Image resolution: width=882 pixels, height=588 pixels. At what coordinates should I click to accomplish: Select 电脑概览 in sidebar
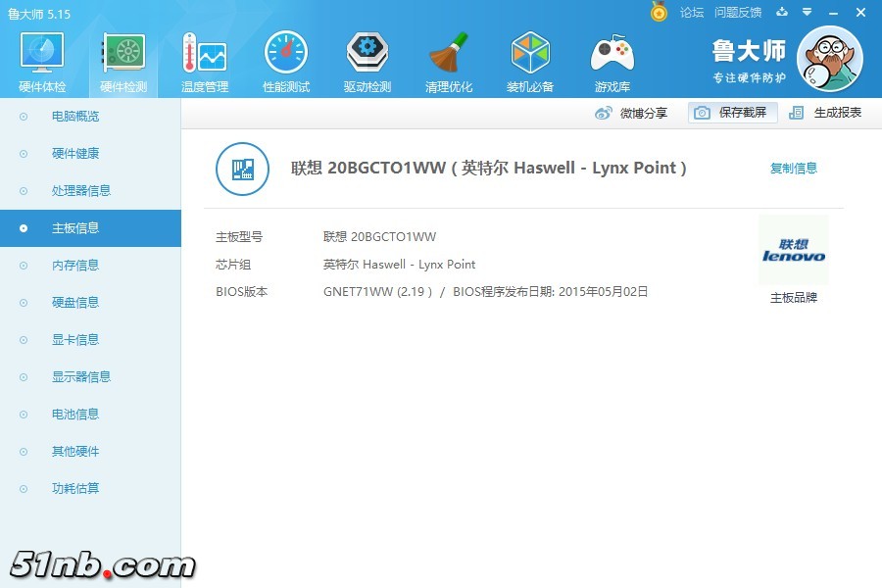point(75,117)
